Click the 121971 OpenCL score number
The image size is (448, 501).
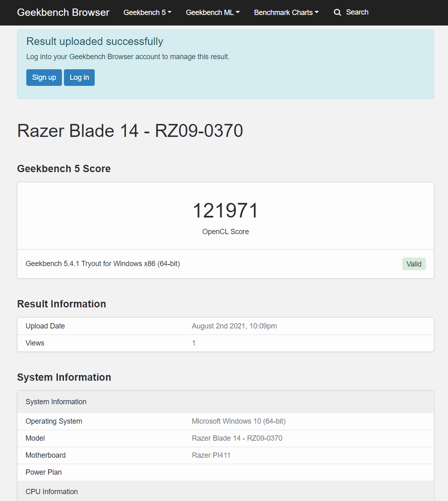click(225, 211)
